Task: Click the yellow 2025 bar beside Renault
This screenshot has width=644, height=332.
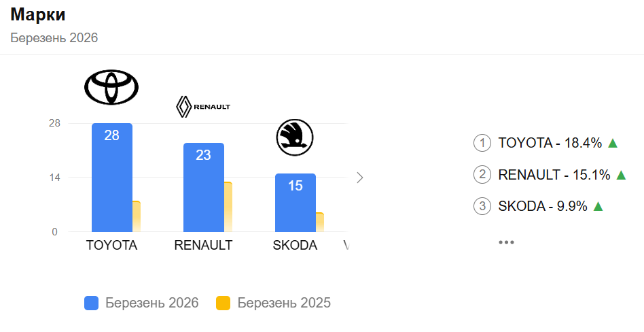Action: pyautogui.click(x=228, y=207)
